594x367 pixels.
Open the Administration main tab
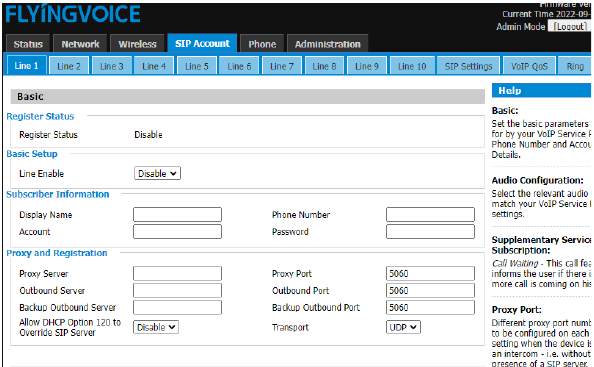[328, 44]
